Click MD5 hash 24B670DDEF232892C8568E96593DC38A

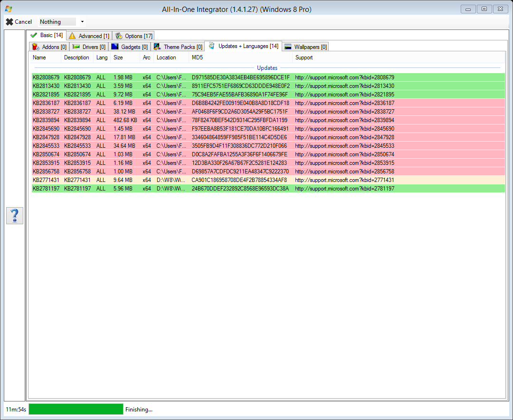click(x=240, y=189)
